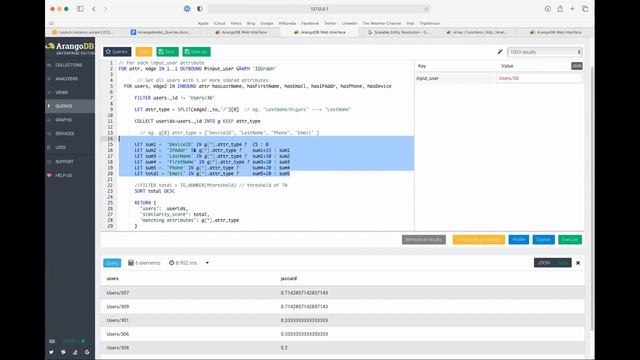Open the Collections section in the sidebar
Screen dimensions: 640x360
pos(70,65)
